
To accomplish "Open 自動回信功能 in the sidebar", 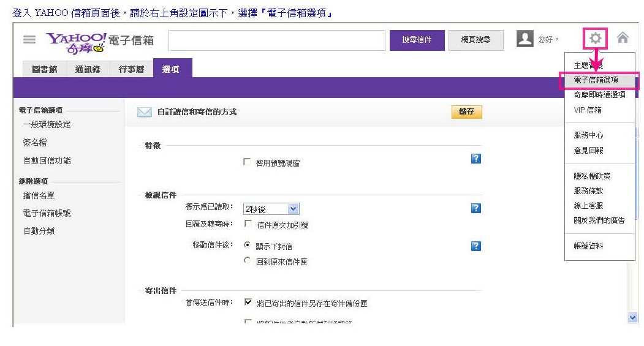I will coord(47,160).
